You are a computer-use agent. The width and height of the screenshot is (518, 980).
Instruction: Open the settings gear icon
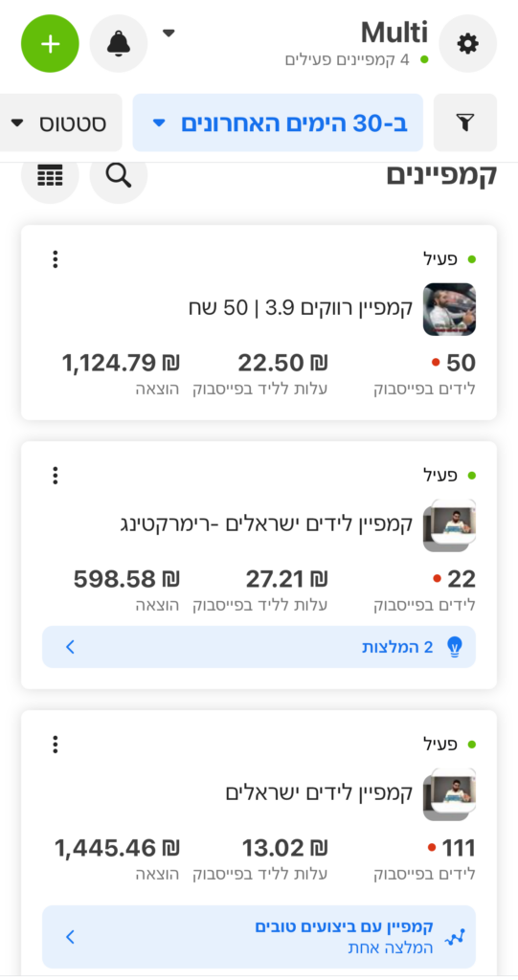[468, 44]
